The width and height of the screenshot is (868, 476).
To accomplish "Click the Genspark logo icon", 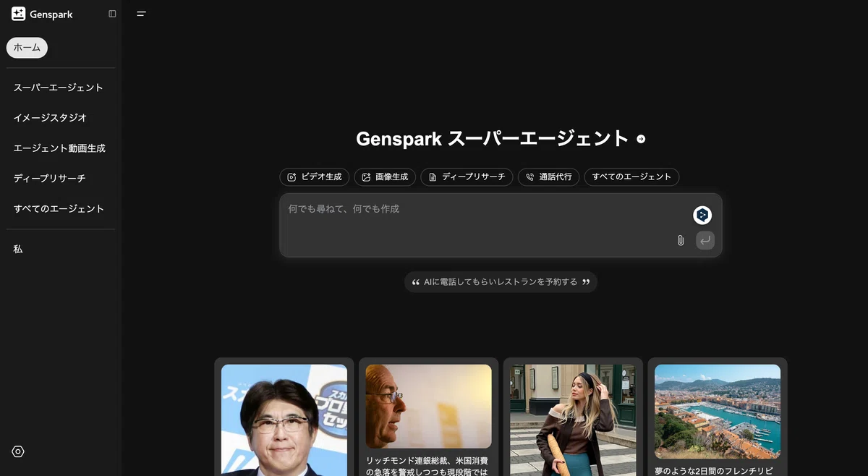I will [19, 14].
